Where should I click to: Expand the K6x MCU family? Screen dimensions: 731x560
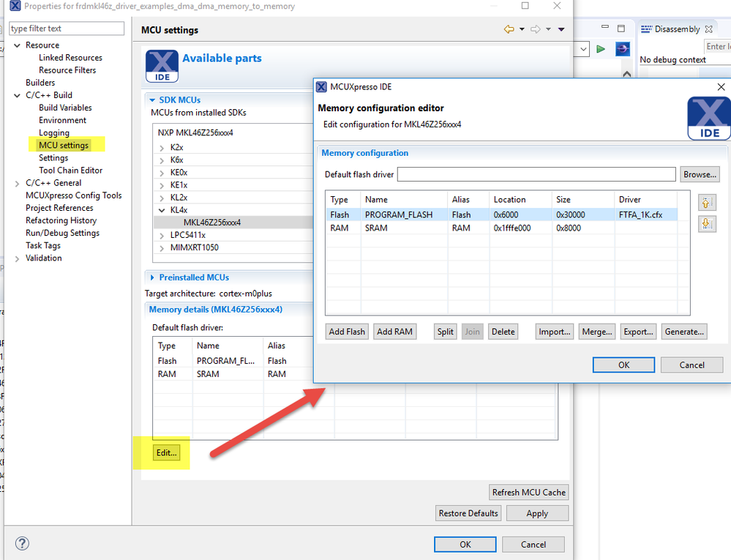pyautogui.click(x=162, y=160)
